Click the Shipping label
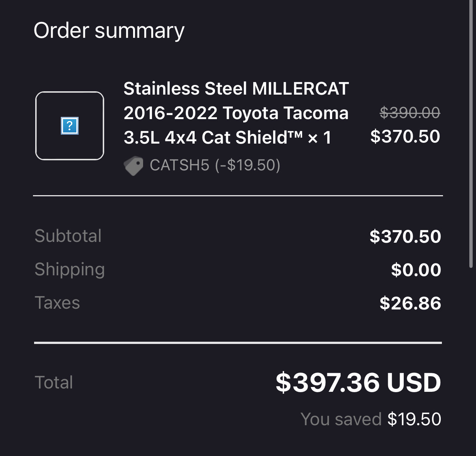This screenshot has width=476, height=456. (70, 270)
